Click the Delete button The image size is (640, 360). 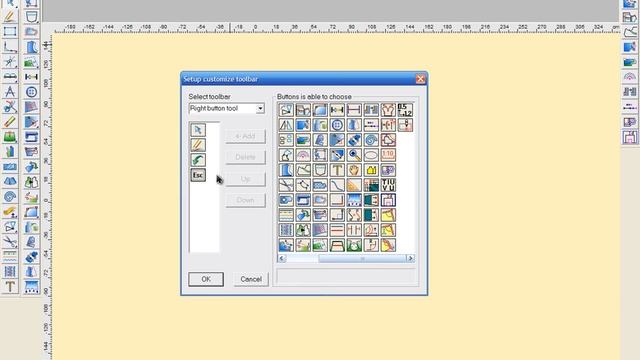point(245,157)
